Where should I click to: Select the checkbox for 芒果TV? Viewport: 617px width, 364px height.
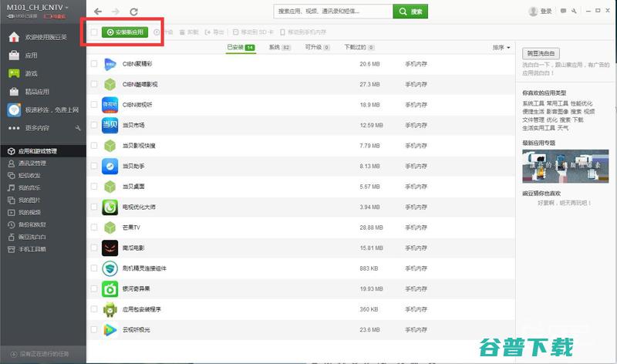point(93,228)
